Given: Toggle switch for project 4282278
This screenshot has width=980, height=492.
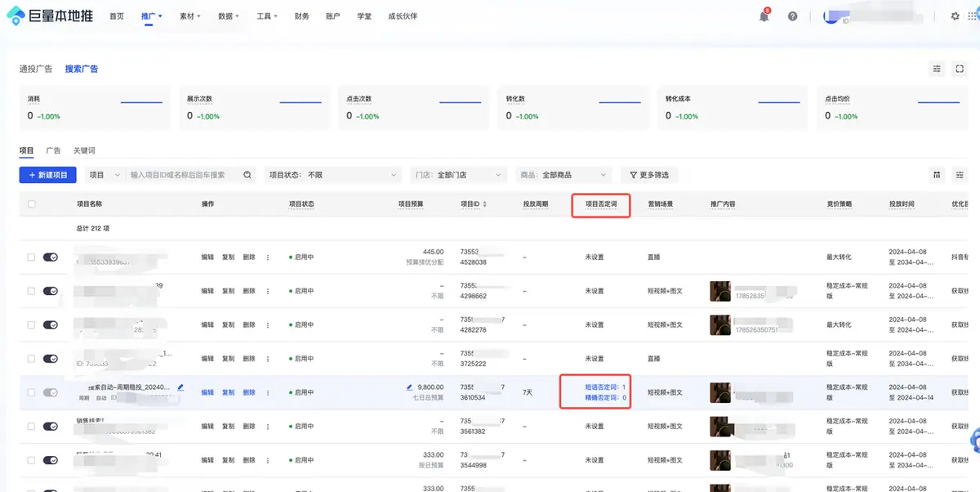Looking at the screenshot, I should point(51,324).
